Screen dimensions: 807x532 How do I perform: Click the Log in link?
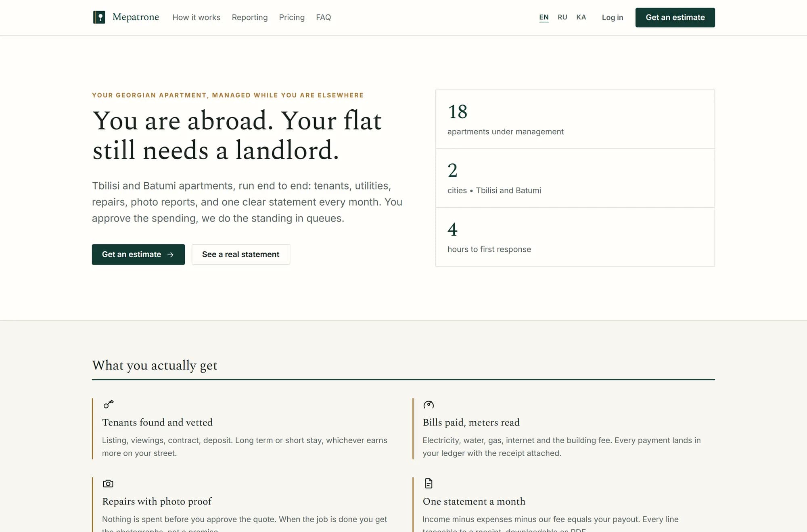tap(613, 17)
